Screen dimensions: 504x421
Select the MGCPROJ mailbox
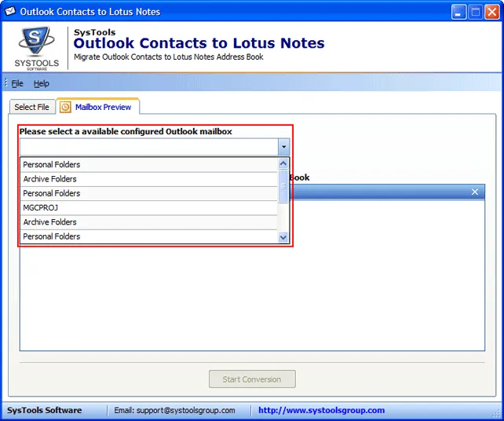pyautogui.click(x=149, y=208)
